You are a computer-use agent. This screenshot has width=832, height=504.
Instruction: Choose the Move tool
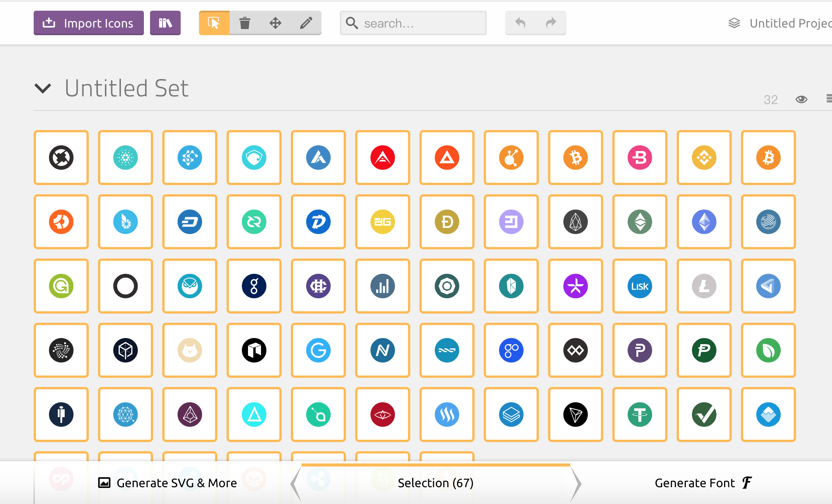pos(276,23)
